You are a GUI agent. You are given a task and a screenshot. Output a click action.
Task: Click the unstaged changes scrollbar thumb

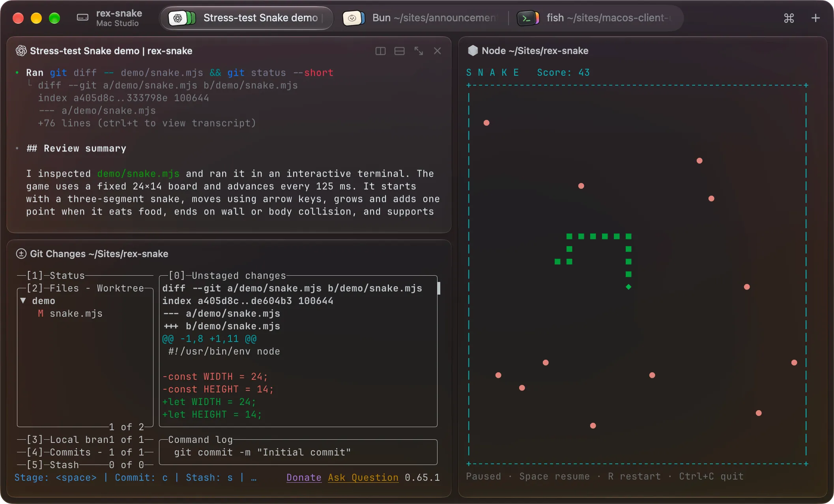pos(439,288)
